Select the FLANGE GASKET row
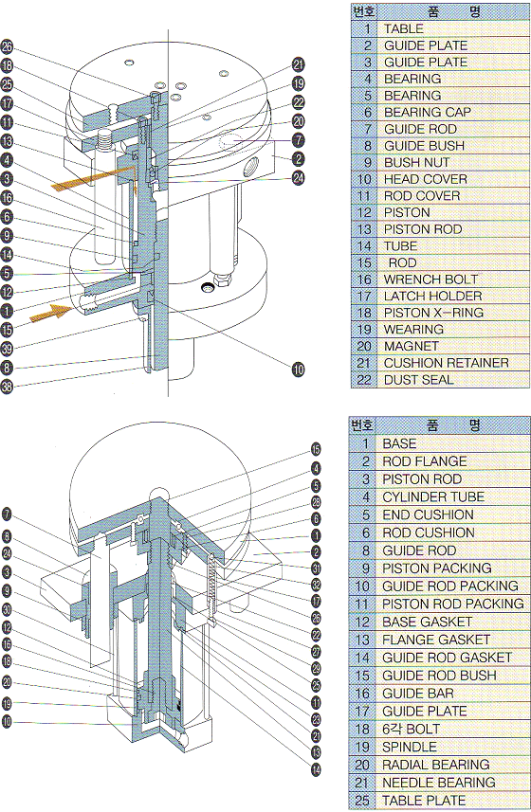Screen dimensions: 531x812 [x=440, y=640]
